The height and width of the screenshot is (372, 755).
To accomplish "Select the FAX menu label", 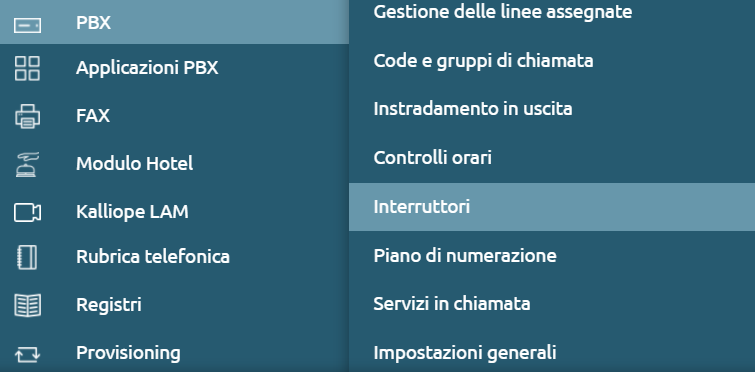I will pos(93,116).
